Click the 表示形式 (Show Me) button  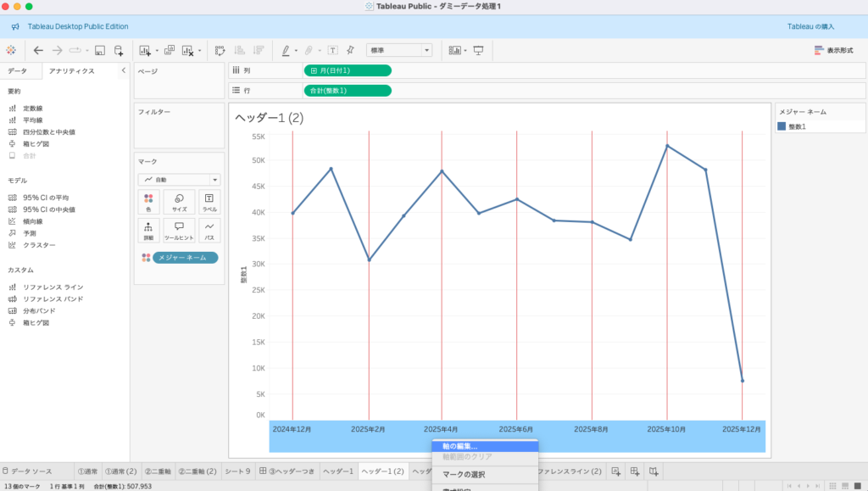click(833, 50)
